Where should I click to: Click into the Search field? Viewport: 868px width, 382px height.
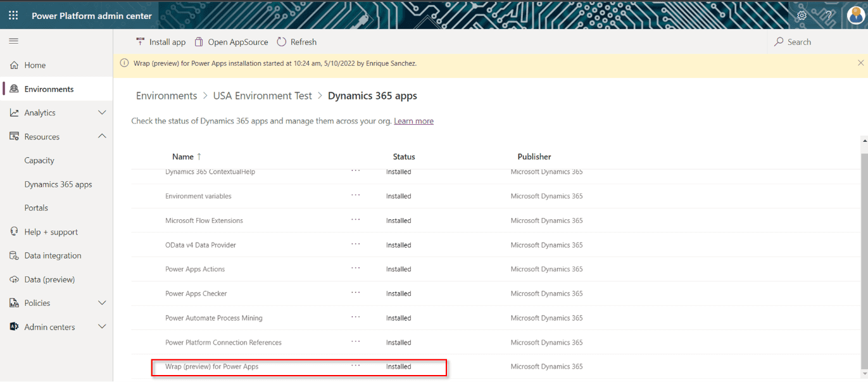tap(817, 42)
